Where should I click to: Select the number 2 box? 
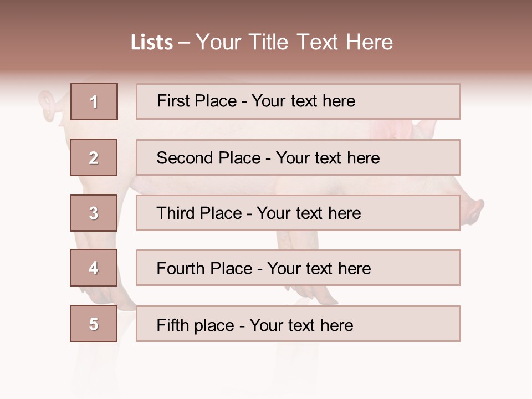94,157
